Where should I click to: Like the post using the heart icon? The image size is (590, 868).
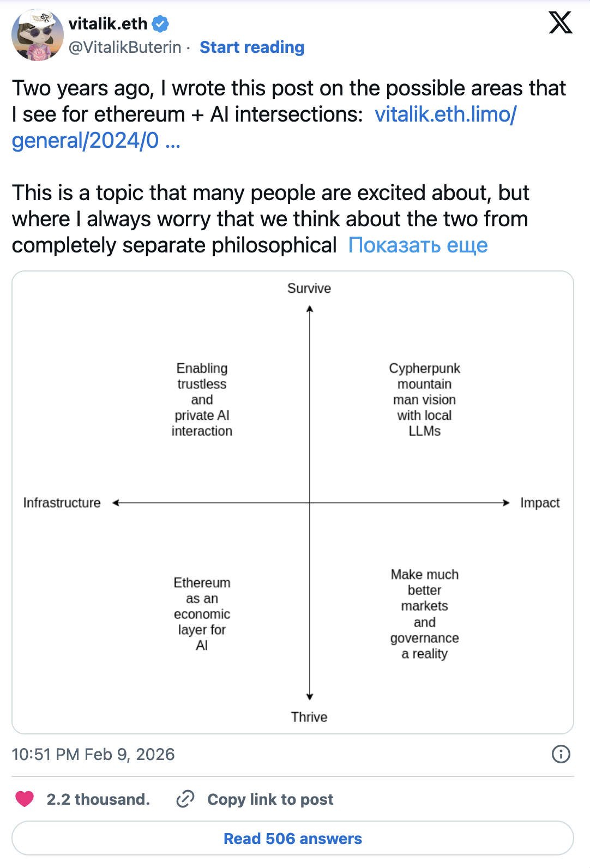pyautogui.click(x=25, y=799)
